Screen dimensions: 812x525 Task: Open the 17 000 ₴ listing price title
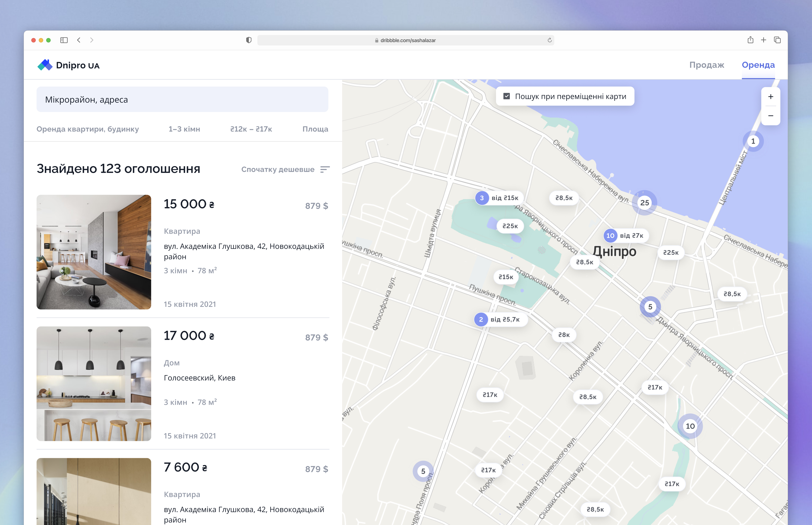coord(189,336)
